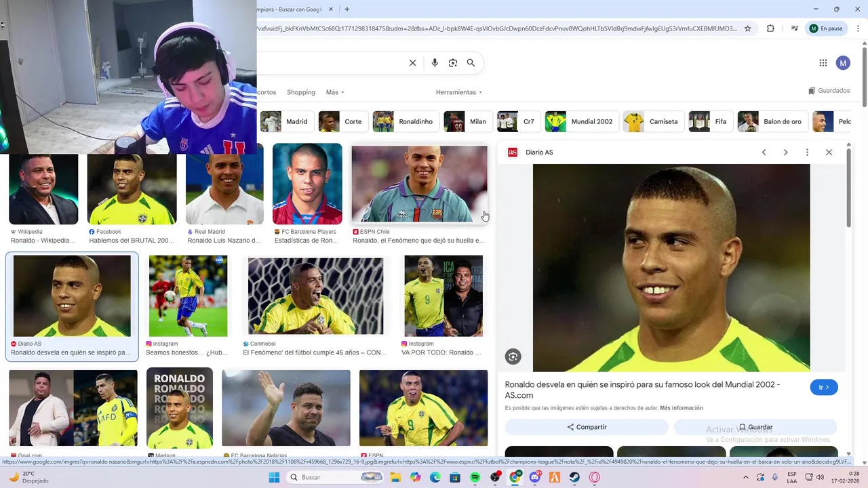Show hidden system tray icons
Image resolution: width=868 pixels, height=488 pixels.
[745, 477]
